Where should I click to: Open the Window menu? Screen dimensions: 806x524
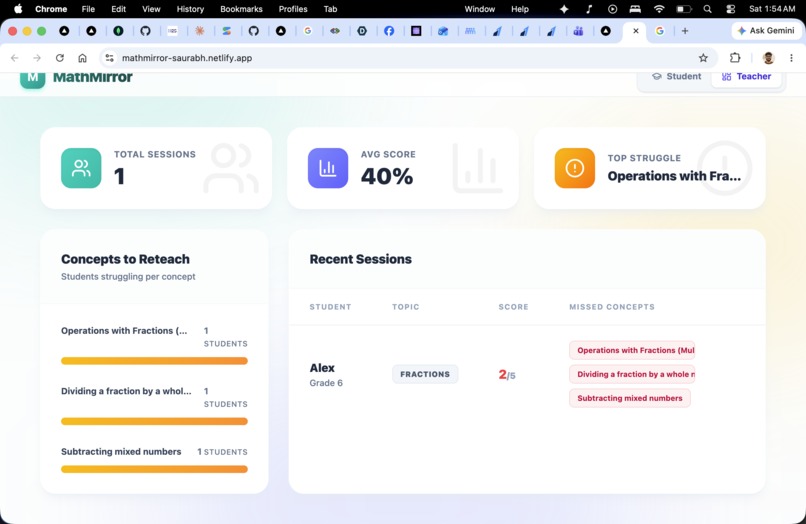pyautogui.click(x=480, y=9)
